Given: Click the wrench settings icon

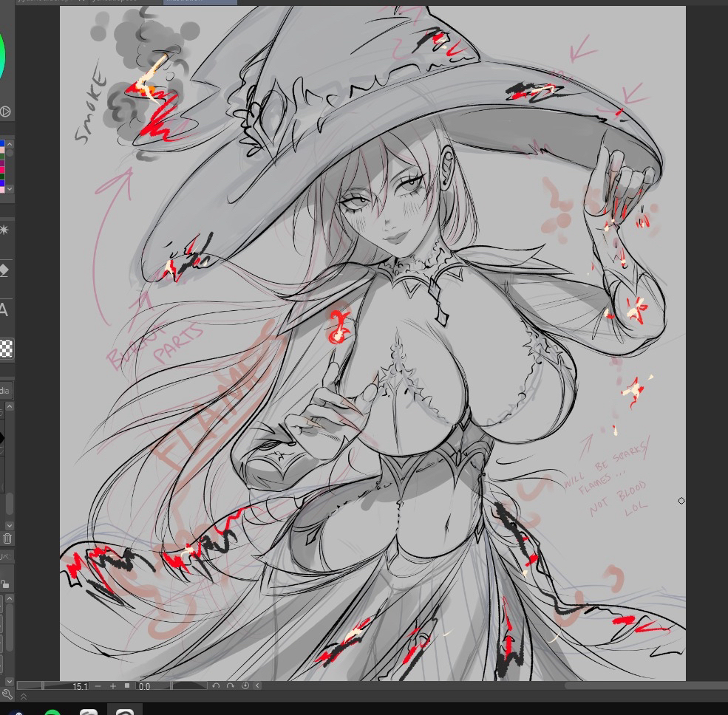Looking at the screenshot, I should point(7,694).
